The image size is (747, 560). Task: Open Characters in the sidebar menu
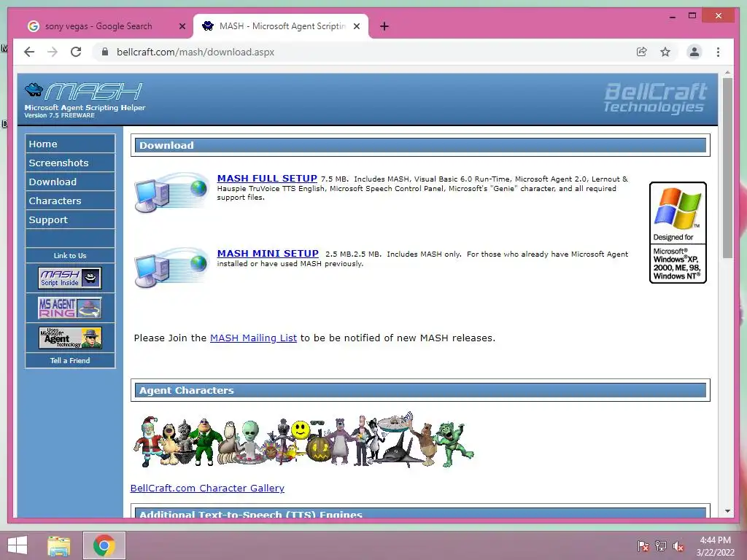click(x=70, y=201)
